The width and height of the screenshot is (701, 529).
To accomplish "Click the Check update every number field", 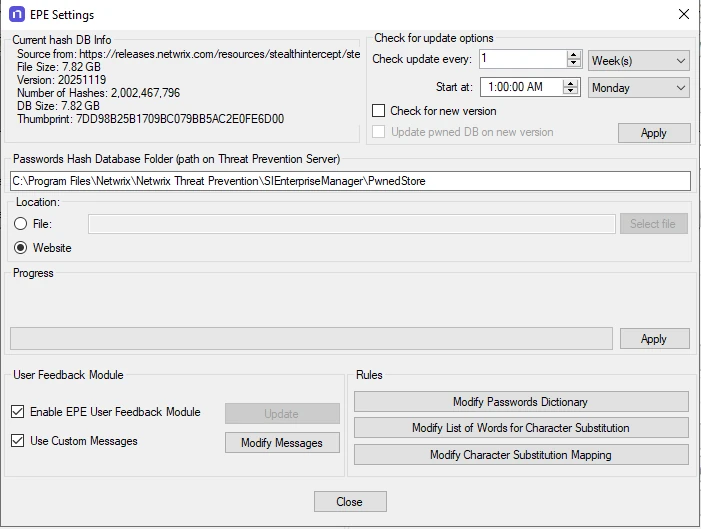I will [523, 59].
